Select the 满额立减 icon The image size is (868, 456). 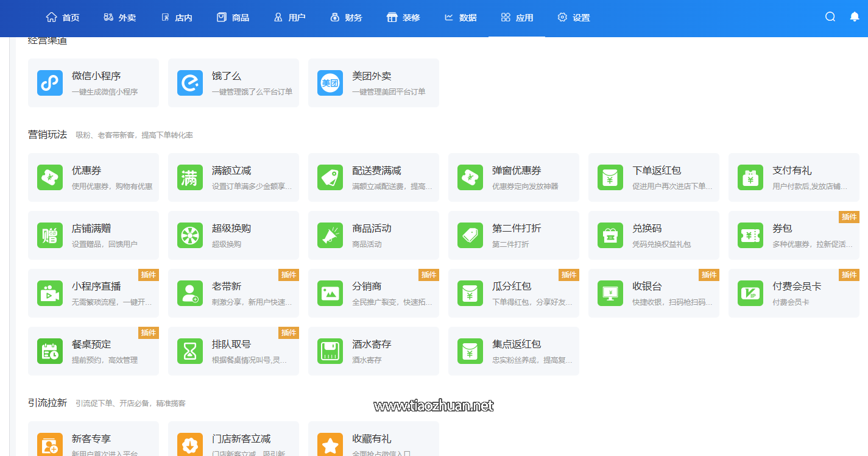pos(190,177)
